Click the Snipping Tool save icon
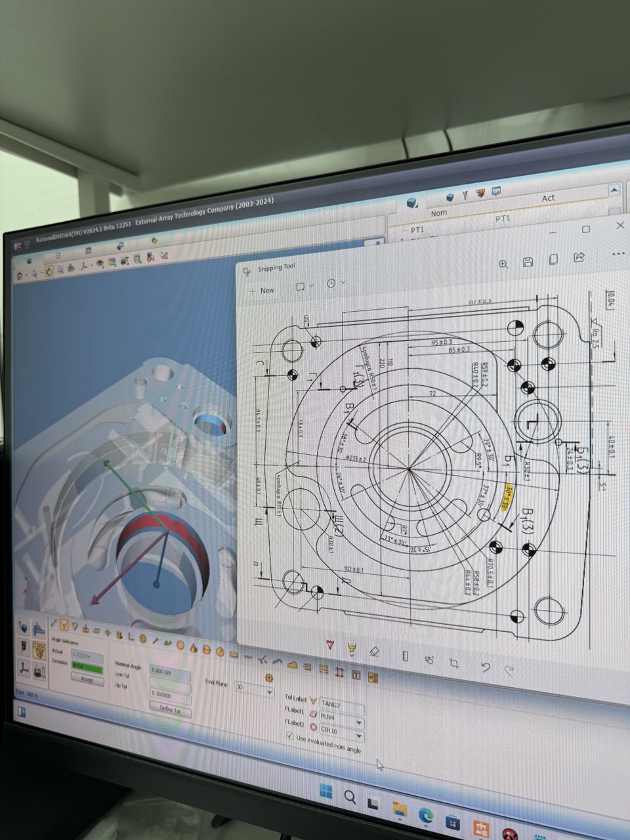Image resolution: width=630 pixels, height=840 pixels. [x=528, y=262]
